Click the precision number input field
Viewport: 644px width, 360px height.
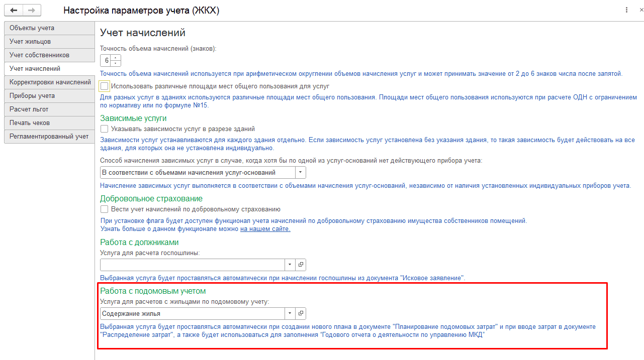106,61
